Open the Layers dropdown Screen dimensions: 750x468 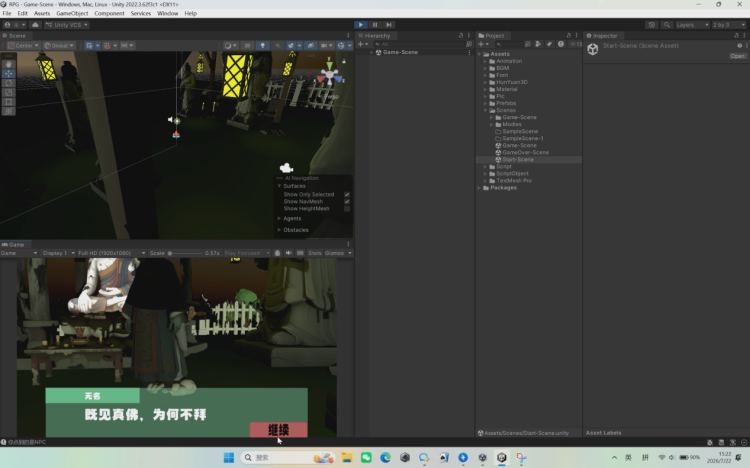coord(692,25)
